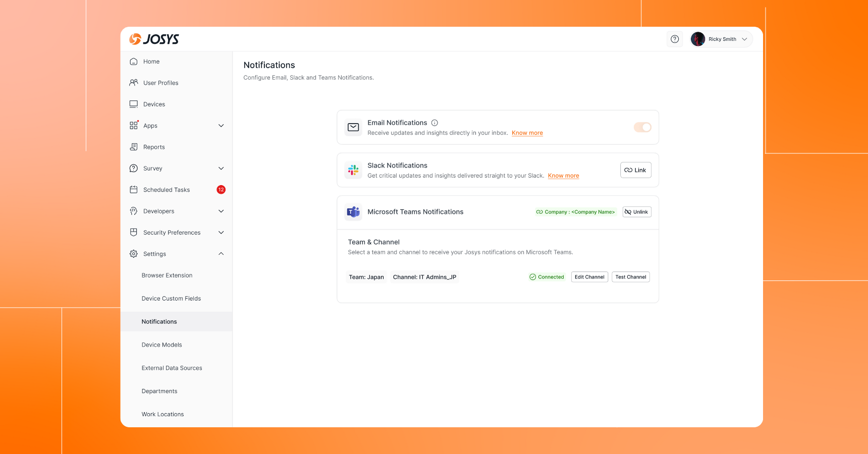
Task: Click the Company Name linked badge
Action: (576, 212)
